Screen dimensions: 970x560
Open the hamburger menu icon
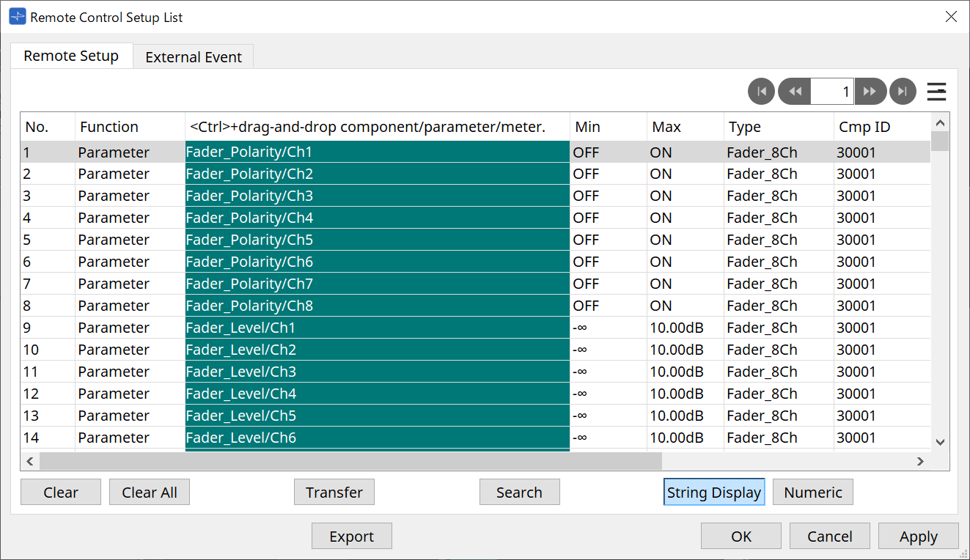tap(936, 92)
